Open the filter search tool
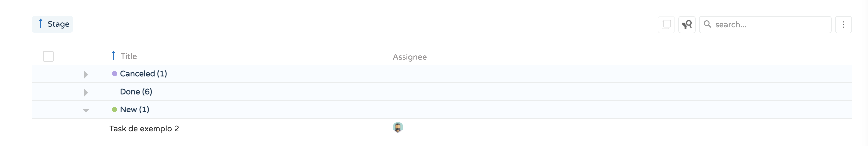This screenshot has height=146, width=868. (686, 24)
